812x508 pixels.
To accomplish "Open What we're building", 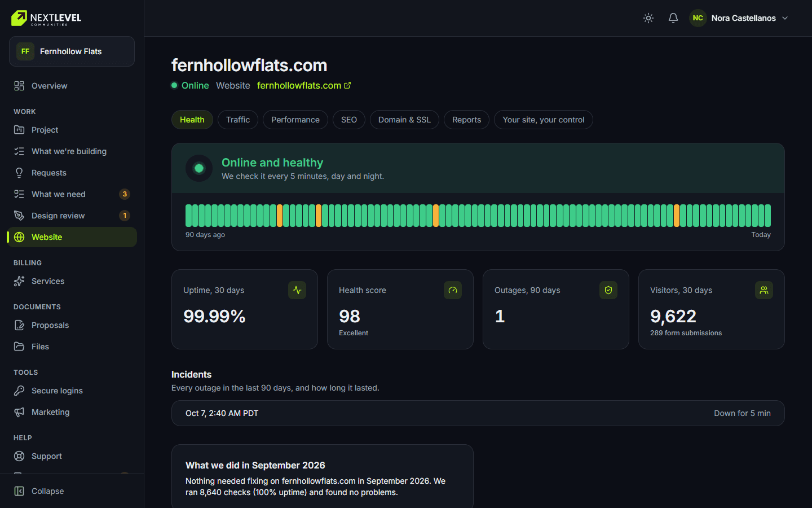I will [72, 151].
